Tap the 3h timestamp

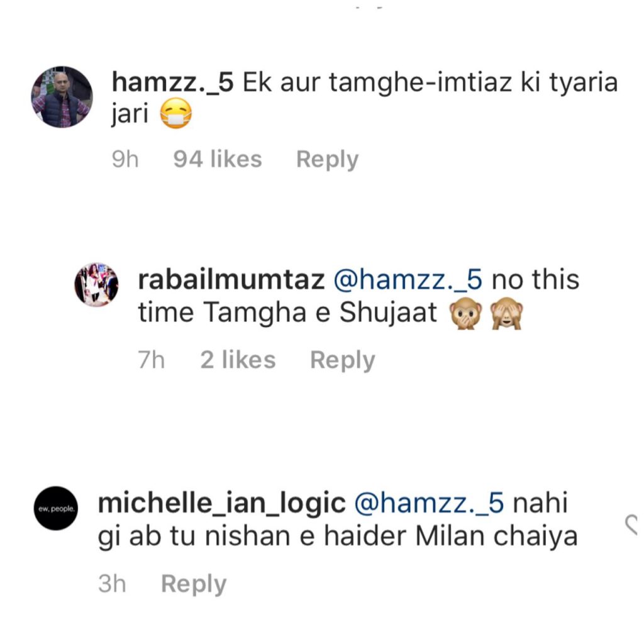pos(112,584)
